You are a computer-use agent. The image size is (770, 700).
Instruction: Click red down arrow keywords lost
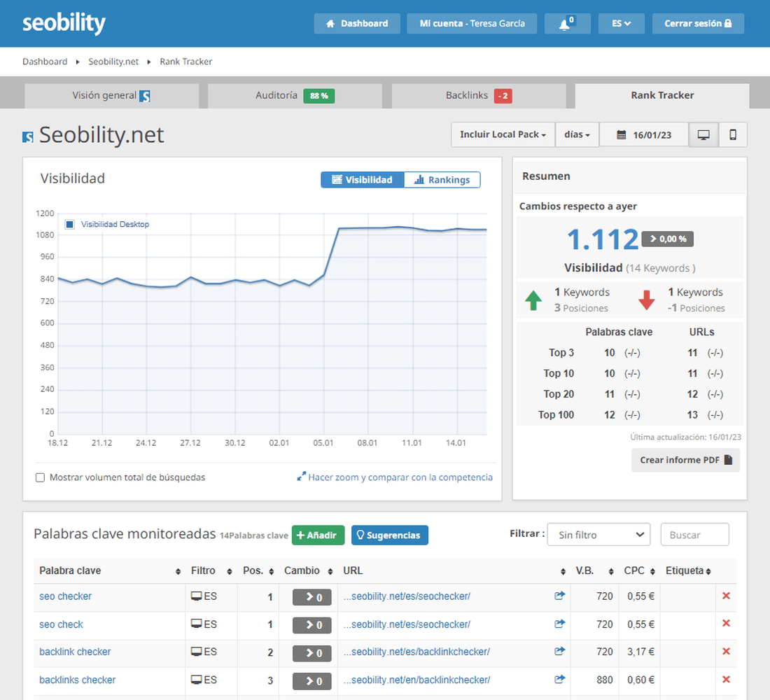pos(647,300)
